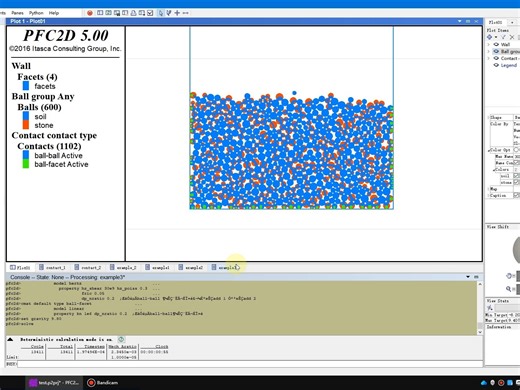Collapse the Colors attribute group
The width and height of the screenshot is (520, 390).
[494, 170]
